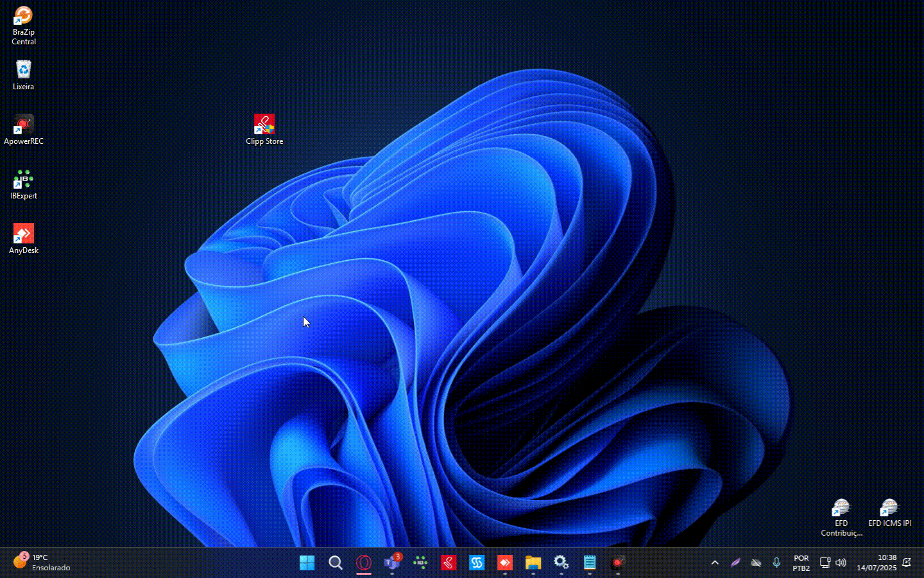Open the Clipp Store desktop shortcut
Image resolution: width=924 pixels, height=578 pixels.
[x=264, y=125]
